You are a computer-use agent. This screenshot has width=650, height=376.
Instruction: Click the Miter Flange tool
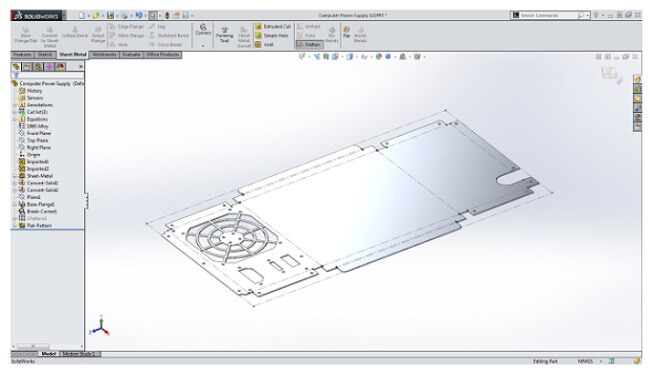click(x=127, y=36)
